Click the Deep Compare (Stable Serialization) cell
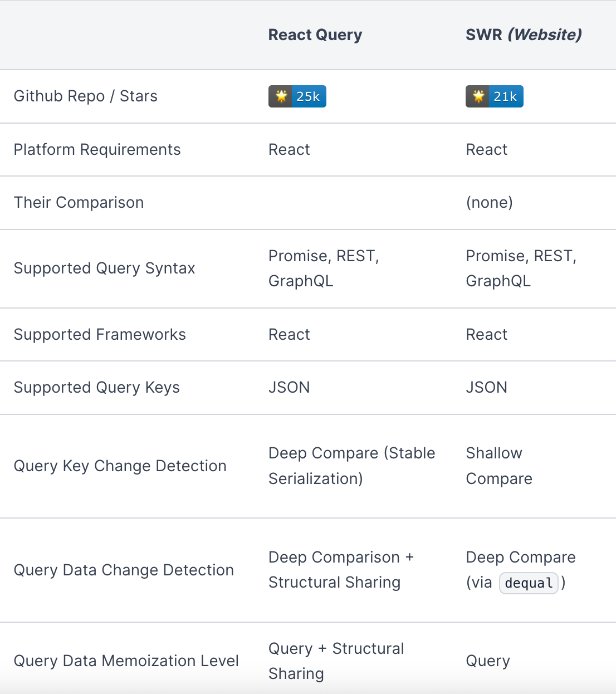 click(x=352, y=466)
